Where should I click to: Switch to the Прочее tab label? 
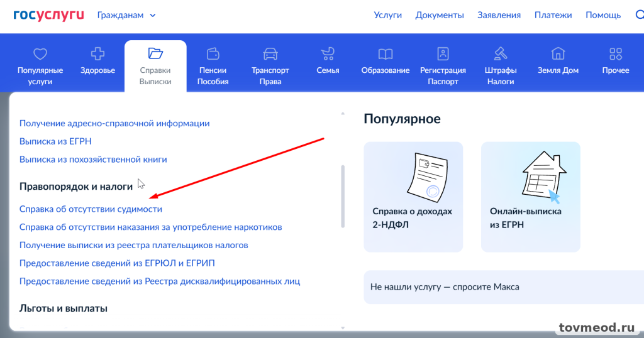[x=616, y=70]
